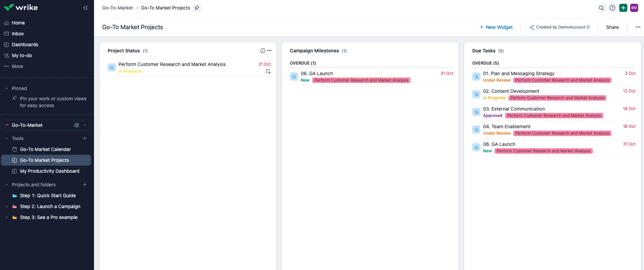Open Project Status widget ellipsis menu

point(270,51)
